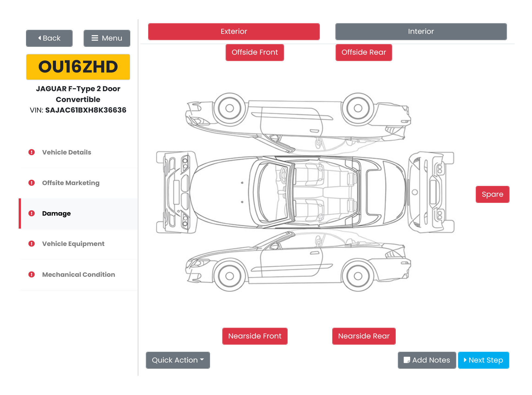Viewport: 532px width, 395px height.
Task: Click the alert icon beside Offsite Marketing
Action: click(x=32, y=183)
